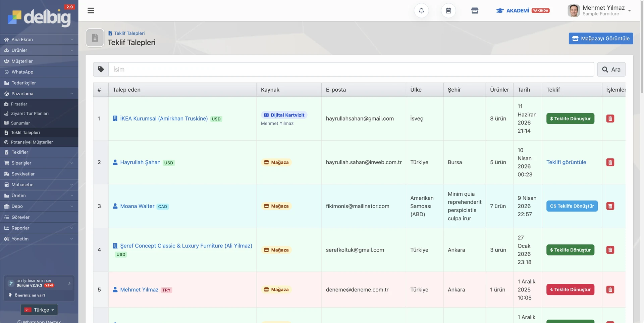Expand the Muhasebe sidebar menu
This screenshot has height=323, width=644.
(x=39, y=185)
